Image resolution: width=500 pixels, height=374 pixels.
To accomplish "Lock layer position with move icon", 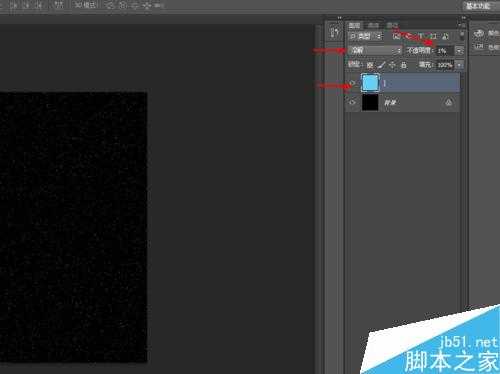I will [x=392, y=65].
